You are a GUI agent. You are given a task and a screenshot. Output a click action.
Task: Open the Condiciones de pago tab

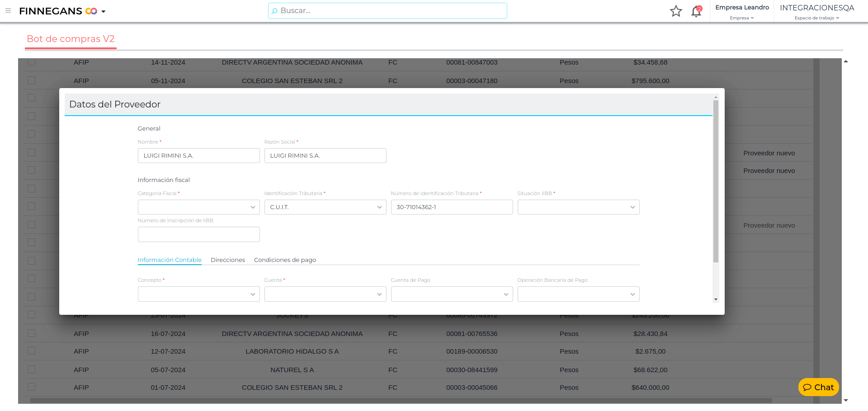pos(285,260)
